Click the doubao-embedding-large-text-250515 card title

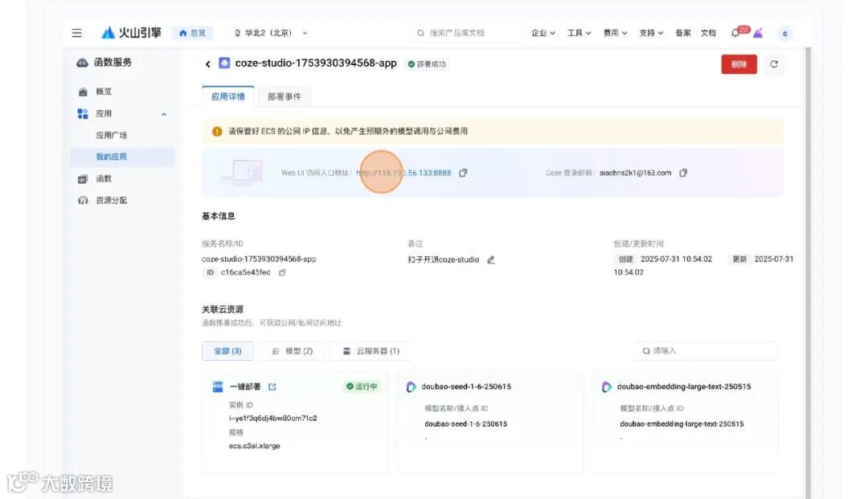pos(684,387)
